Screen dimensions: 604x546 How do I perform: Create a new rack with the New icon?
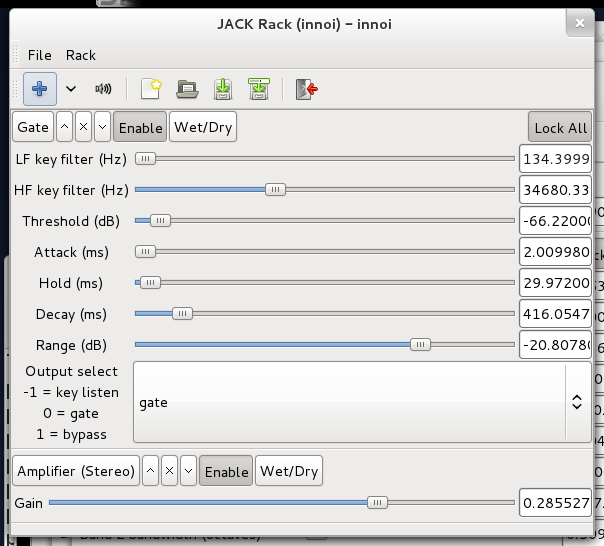pos(151,89)
